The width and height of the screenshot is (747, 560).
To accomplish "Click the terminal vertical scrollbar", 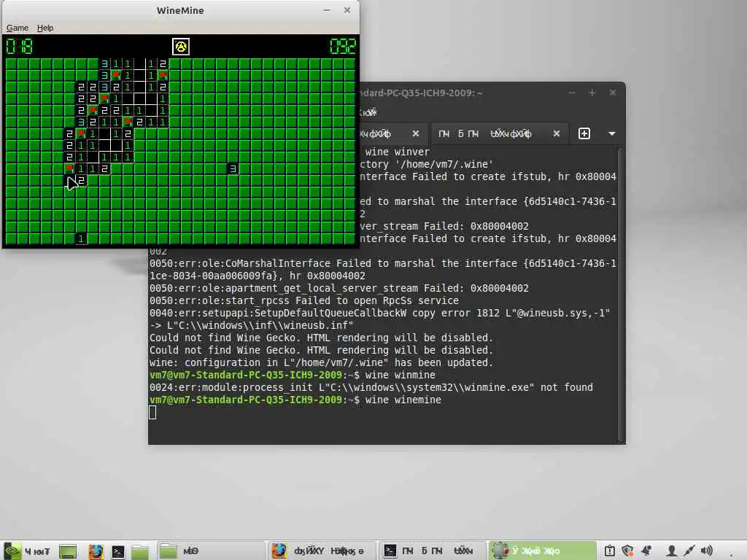I will click(x=621, y=295).
